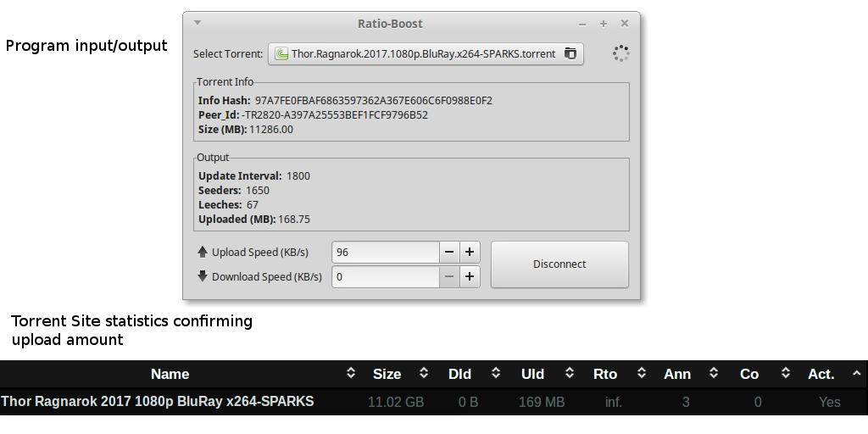Sort torrent table by Act. column
This screenshot has width=868, height=434.
pos(821,374)
